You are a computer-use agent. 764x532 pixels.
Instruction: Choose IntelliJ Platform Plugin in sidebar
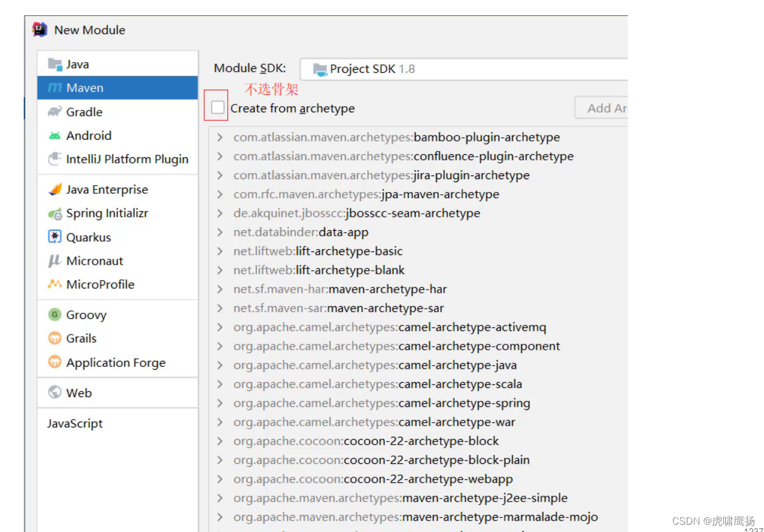point(118,159)
